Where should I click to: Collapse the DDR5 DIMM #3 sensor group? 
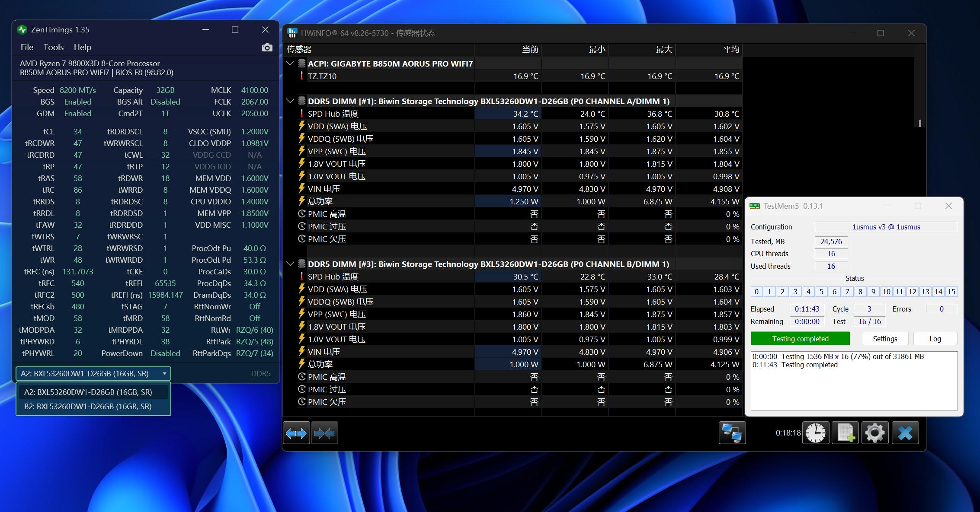290,263
